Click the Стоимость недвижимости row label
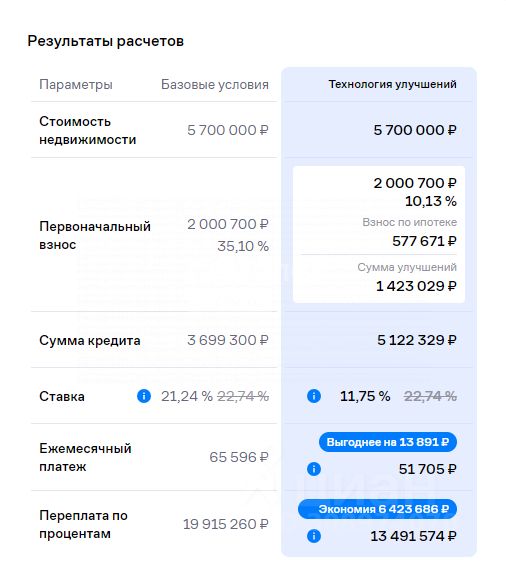 click(x=88, y=131)
